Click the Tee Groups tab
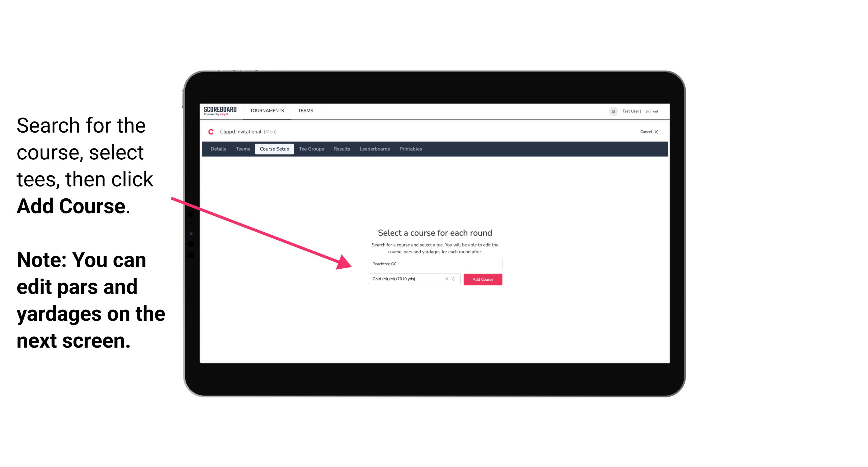 tap(311, 149)
